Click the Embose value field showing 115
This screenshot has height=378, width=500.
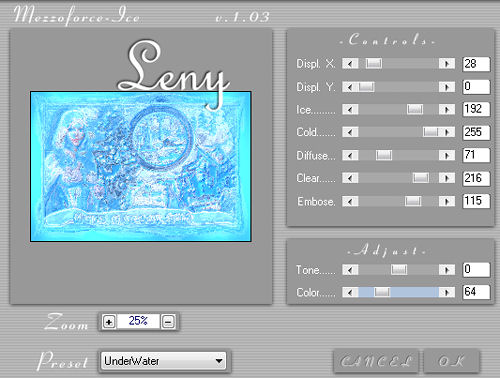(476, 201)
